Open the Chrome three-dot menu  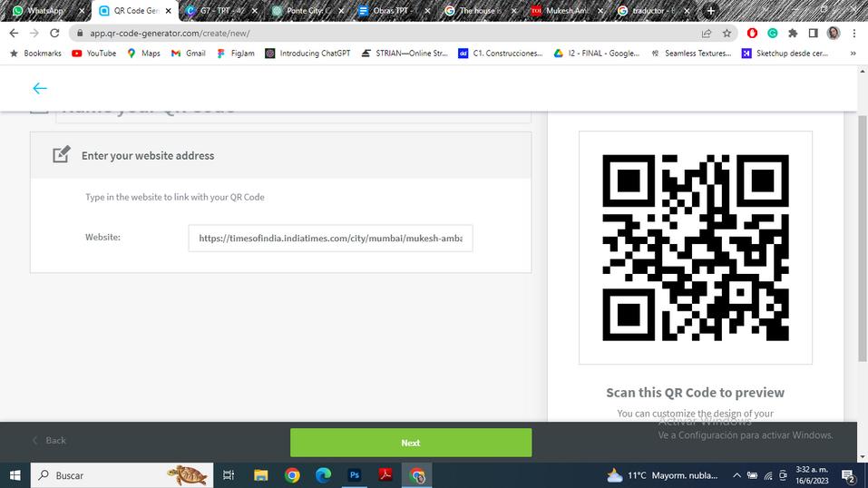point(854,34)
